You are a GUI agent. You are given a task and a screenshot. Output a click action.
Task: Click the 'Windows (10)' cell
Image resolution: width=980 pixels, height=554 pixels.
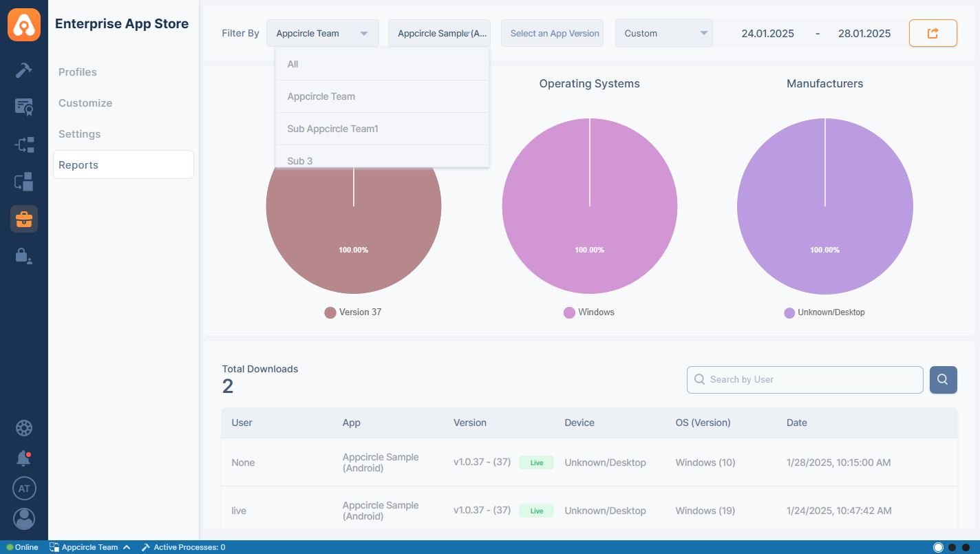coord(705,462)
